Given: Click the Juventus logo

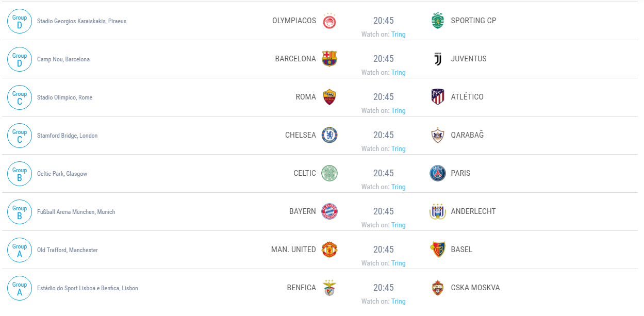Looking at the screenshot, I should coord(438,59).
